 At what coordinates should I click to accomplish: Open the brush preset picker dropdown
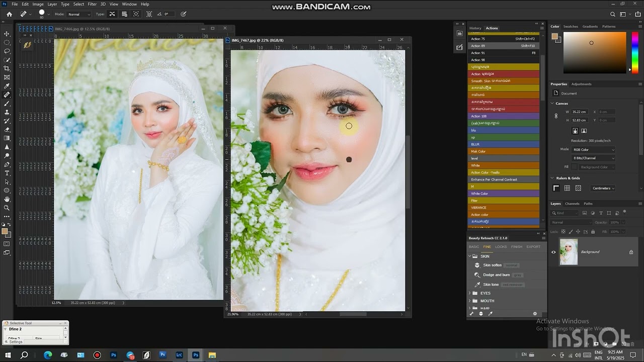click(x=48, y=14)
